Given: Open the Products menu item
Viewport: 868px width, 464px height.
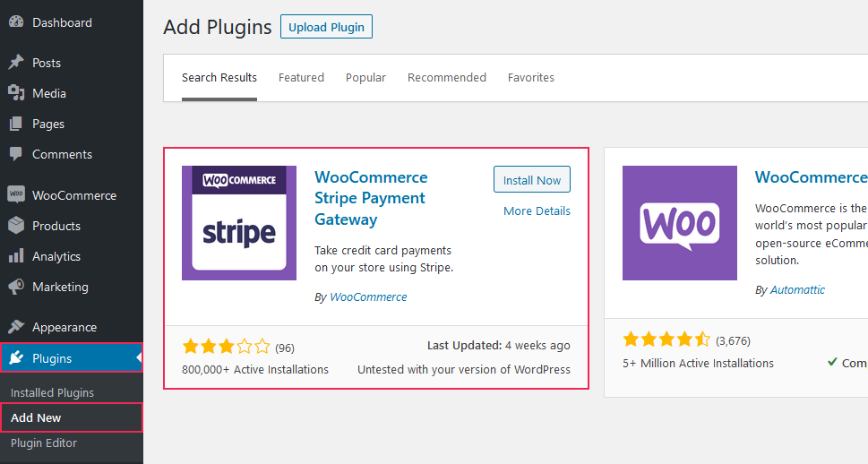Looking at the screenshot, I should point(56,226).
